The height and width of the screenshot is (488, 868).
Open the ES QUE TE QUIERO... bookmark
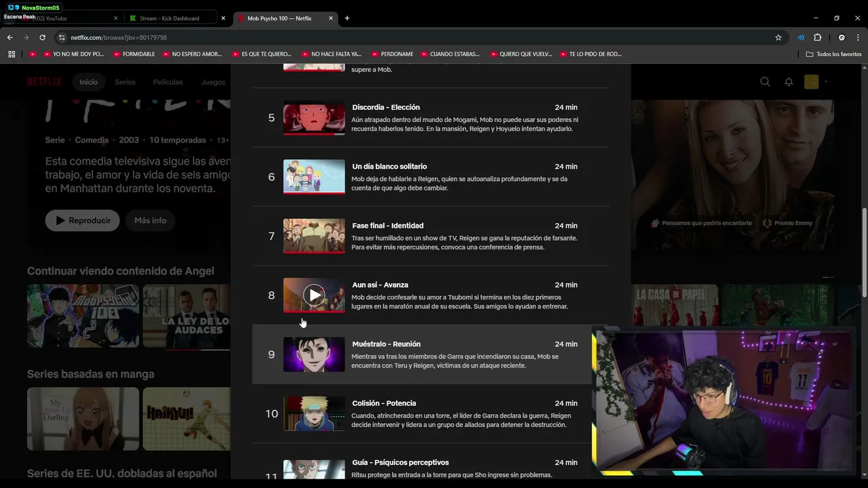coord(262,54)
